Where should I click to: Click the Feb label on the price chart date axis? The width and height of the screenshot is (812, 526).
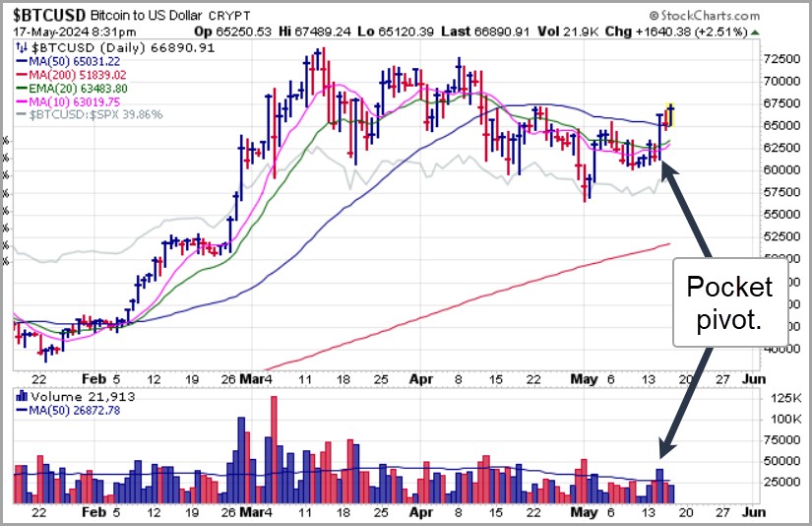94,379
